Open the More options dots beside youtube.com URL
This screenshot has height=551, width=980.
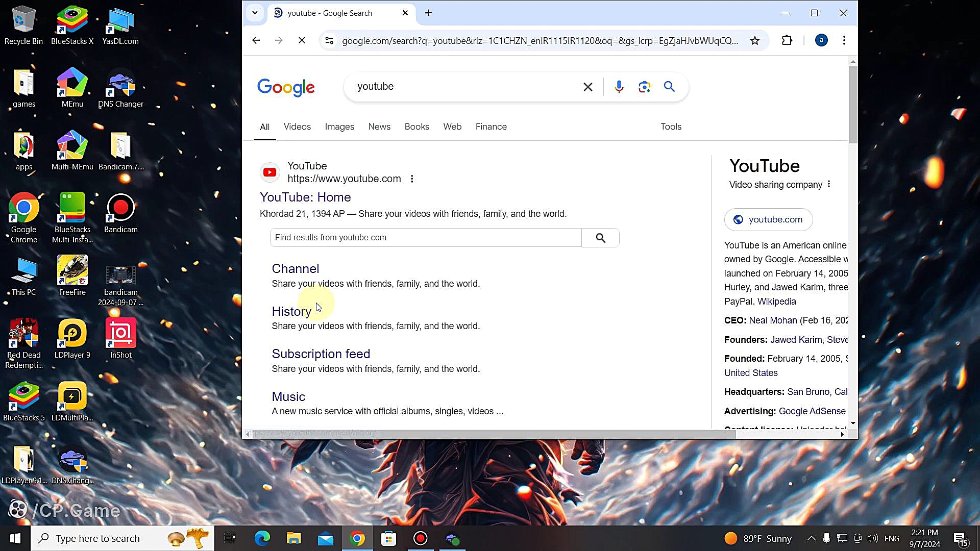pyautogui.click(x=412, y=179)
